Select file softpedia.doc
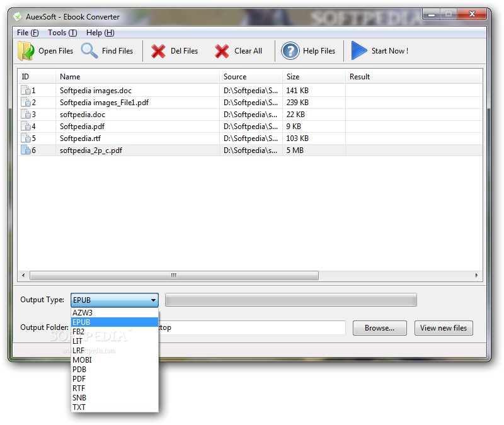Screen dimensions: 504x425 [83, 115]
